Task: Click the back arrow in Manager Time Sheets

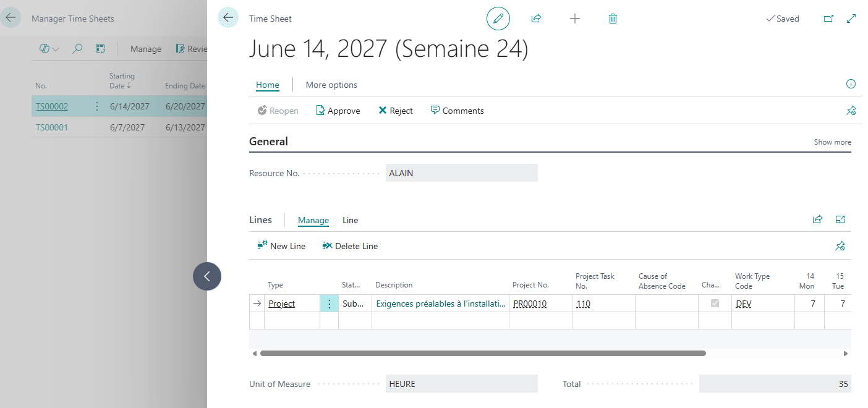Action: pos(11,18)
